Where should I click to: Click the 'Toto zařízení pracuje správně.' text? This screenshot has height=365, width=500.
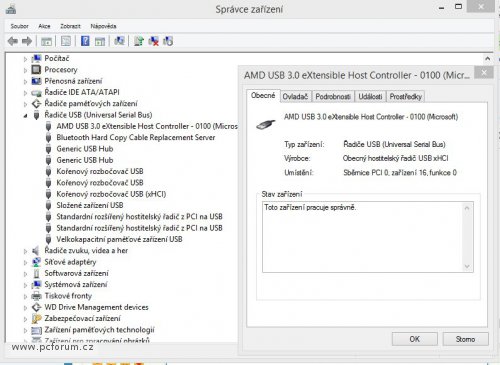point(310,207)
